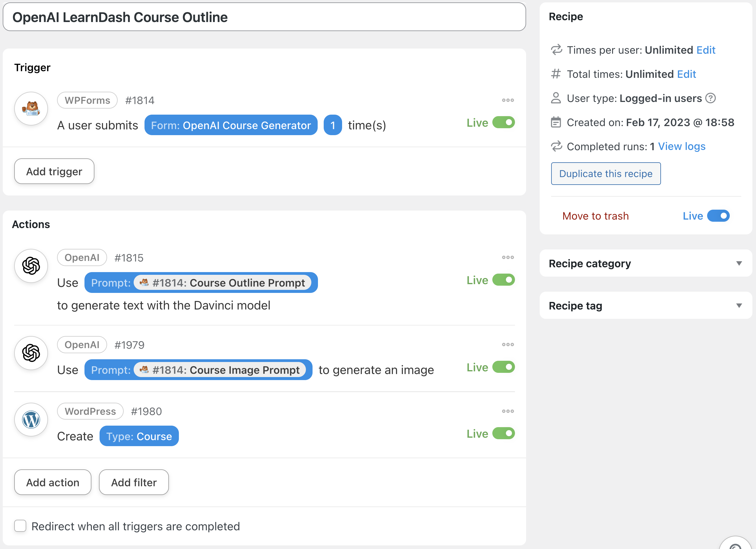The image size is (756, 549).
Task: Click the recipe title input field
Action: 264,17
